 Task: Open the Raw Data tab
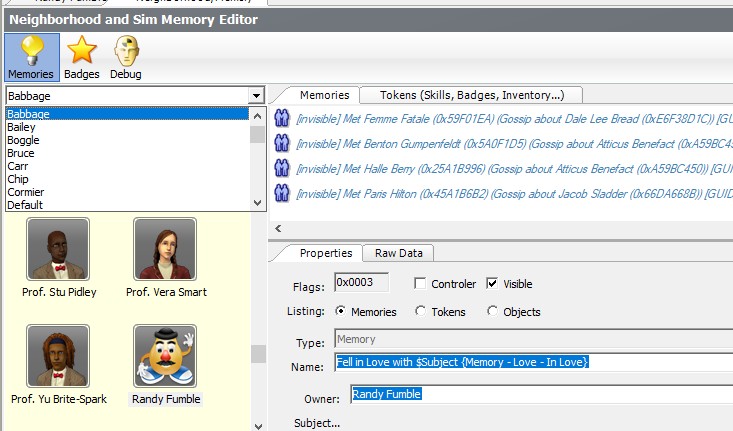398,253
